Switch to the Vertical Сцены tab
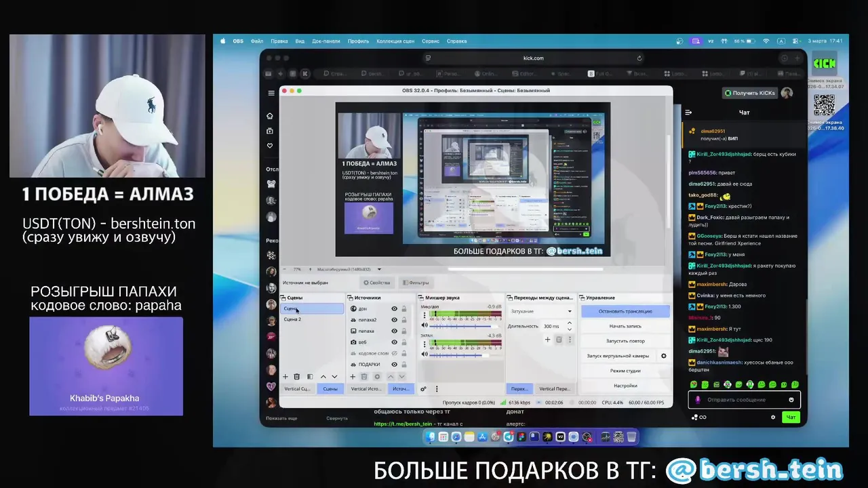868x488 pixels. (297, 389)
